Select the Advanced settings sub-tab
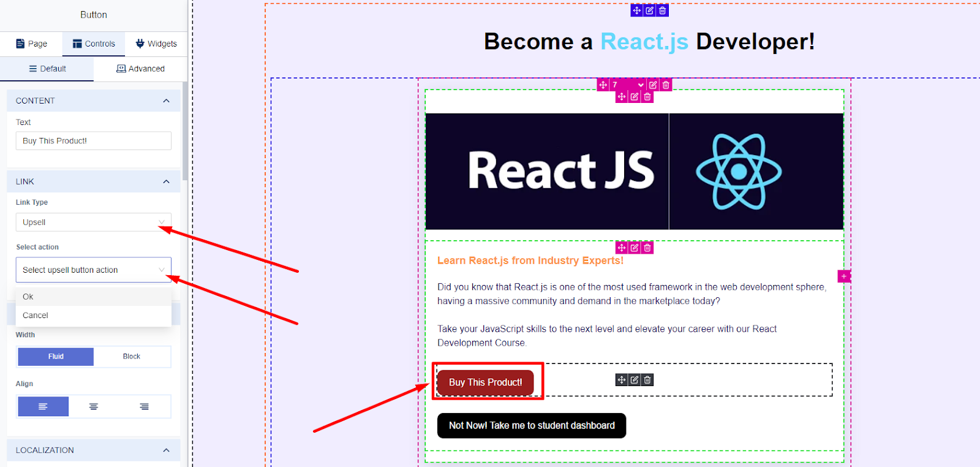The image size is (980, 467). 140,69
